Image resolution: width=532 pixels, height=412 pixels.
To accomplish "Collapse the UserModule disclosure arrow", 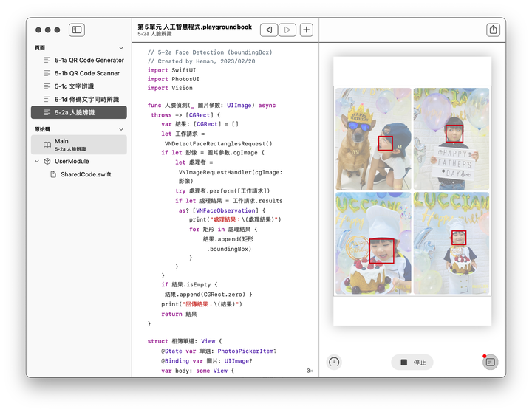I will coord(37,162).
